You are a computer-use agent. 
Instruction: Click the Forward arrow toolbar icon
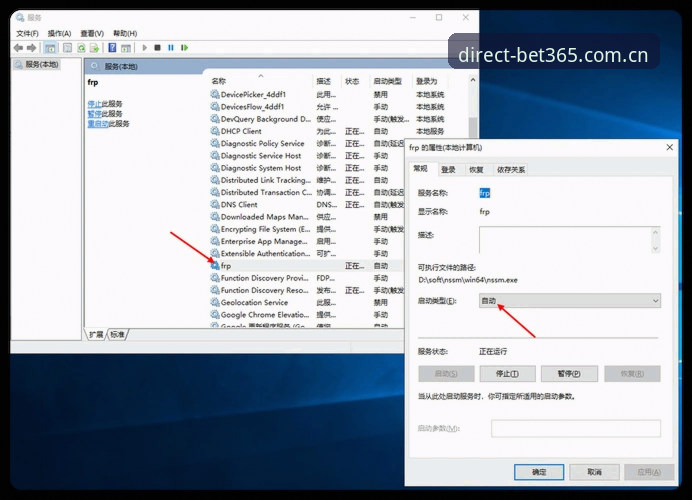pos(31,48)
